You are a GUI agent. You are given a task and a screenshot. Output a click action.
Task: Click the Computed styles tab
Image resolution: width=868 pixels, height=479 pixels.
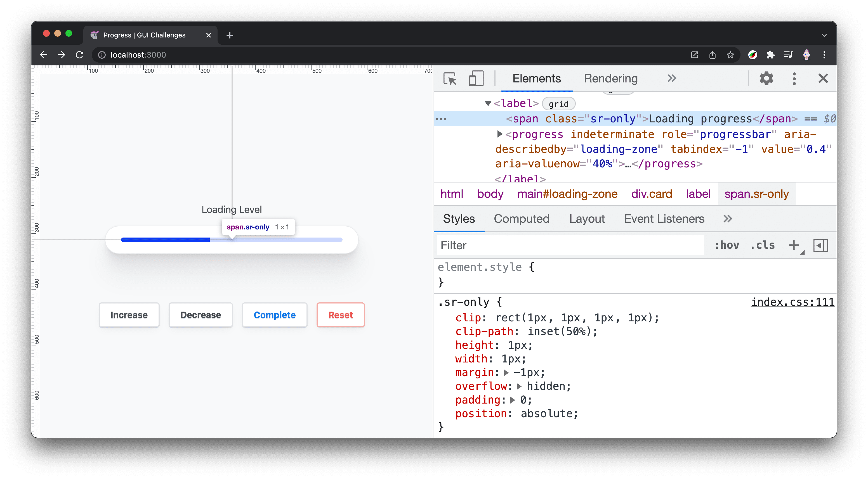point(522,219)
